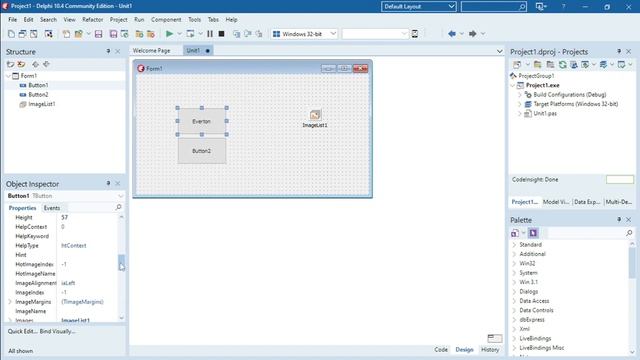Pin the Structure panel
Screen dimensions: 640x360
pyautogui.click(x=108, y=51)
